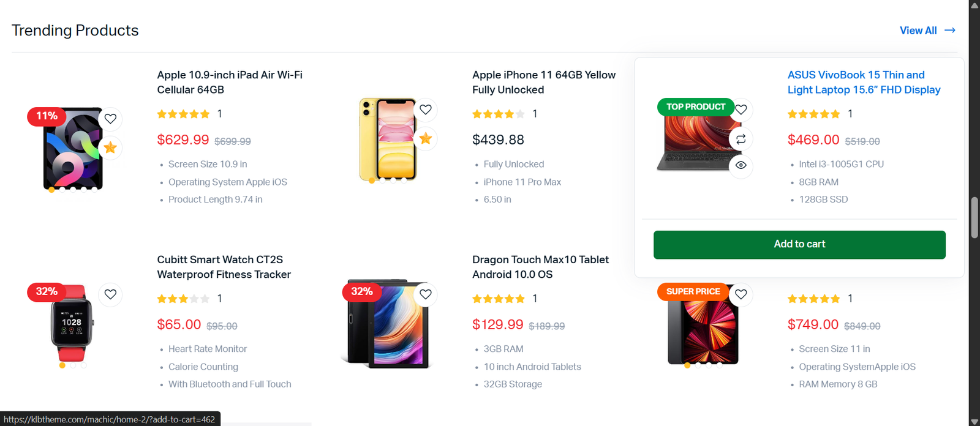Click Add to cart for ASUS VivoBook

pos(799,244)
